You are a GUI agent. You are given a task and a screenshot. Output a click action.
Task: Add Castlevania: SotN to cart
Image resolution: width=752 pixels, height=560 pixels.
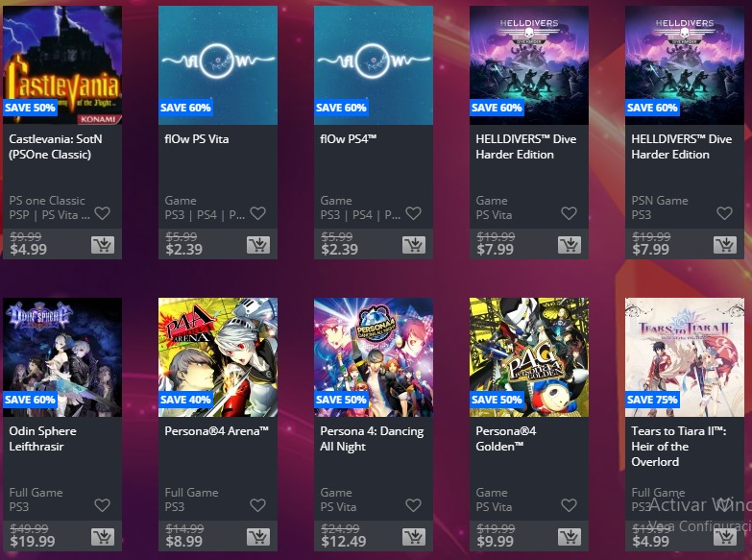(103, 245)
